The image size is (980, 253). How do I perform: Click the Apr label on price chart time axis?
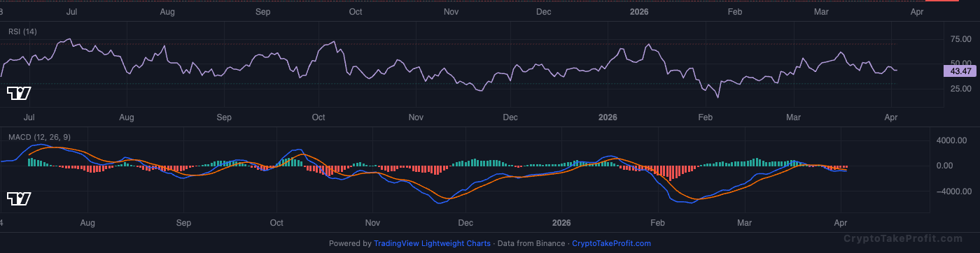pyautogui.click(x=916, y=12)
